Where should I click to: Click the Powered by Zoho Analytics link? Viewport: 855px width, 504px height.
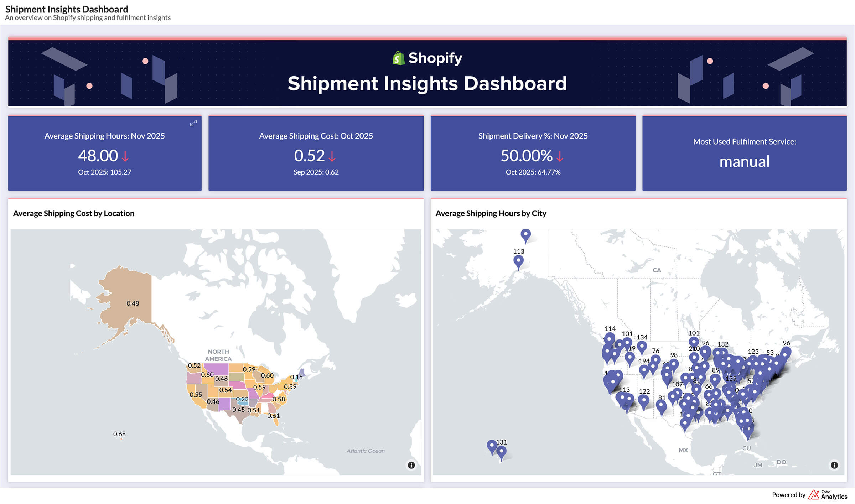coord(809,495)
